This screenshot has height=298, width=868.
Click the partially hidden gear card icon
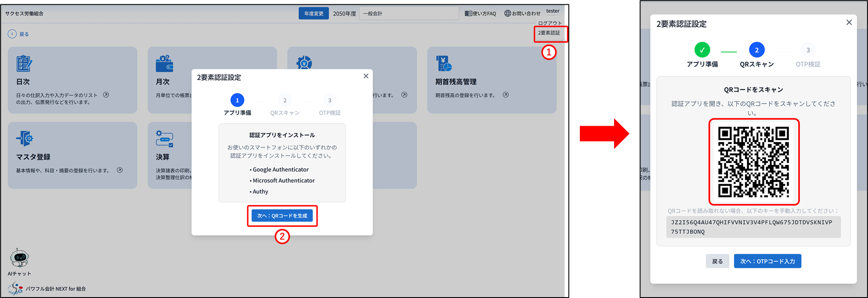(x=304, y=62)
